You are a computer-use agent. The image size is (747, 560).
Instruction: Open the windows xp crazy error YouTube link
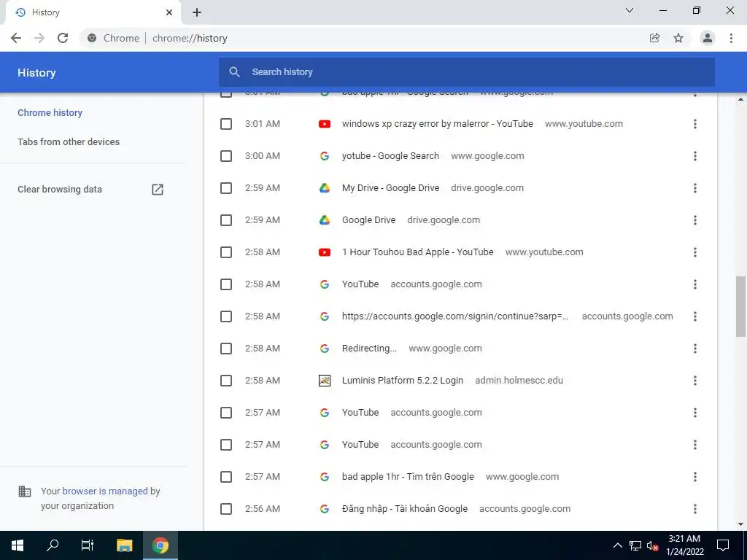point(438,124)
